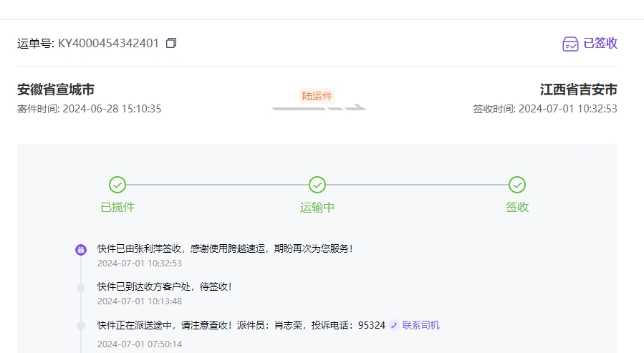The width and height of the screenshot is (644, 353).
Task: Click the 已签收 status label
Action: pos(600,43)
